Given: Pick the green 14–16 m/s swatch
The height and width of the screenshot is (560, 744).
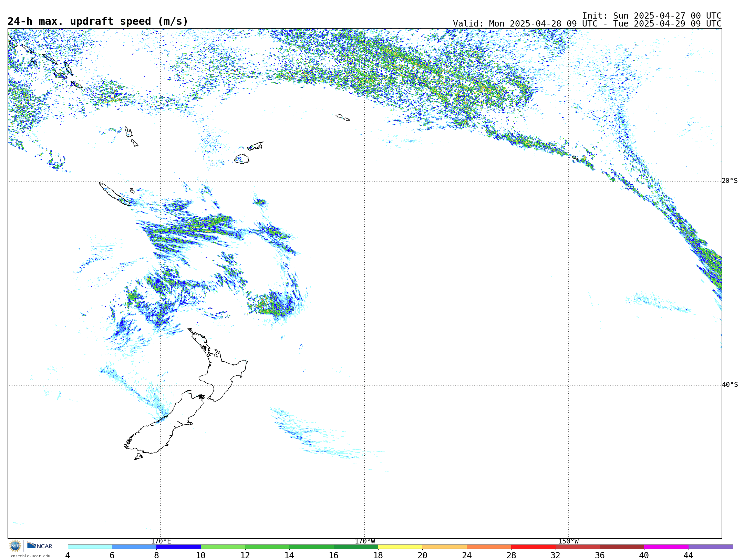Looking at the screenshot, I should (312, 547).
